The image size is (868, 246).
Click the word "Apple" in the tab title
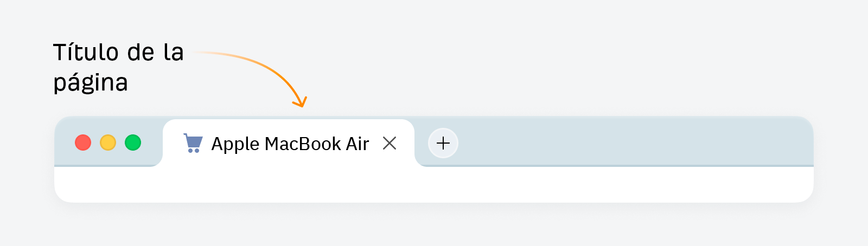click(x=235, y=144)
